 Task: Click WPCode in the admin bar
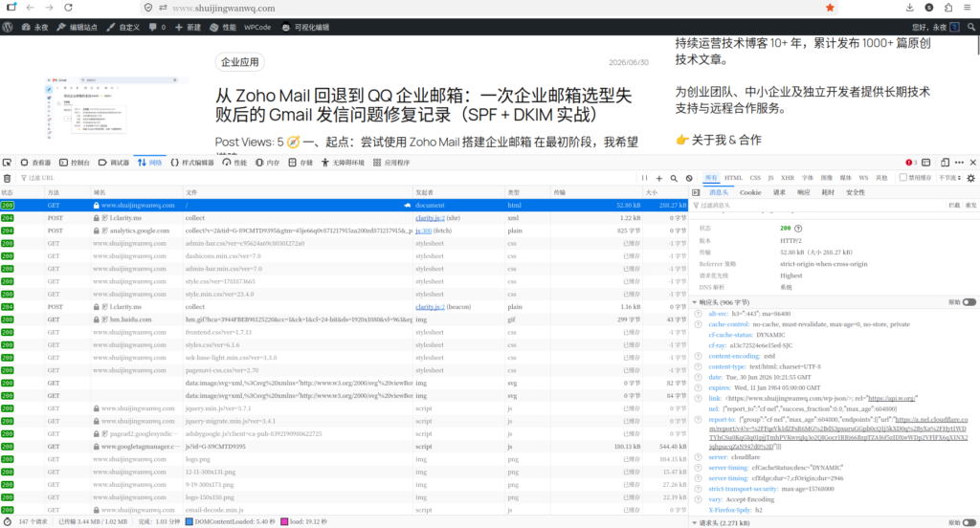(x=257, y=27)
